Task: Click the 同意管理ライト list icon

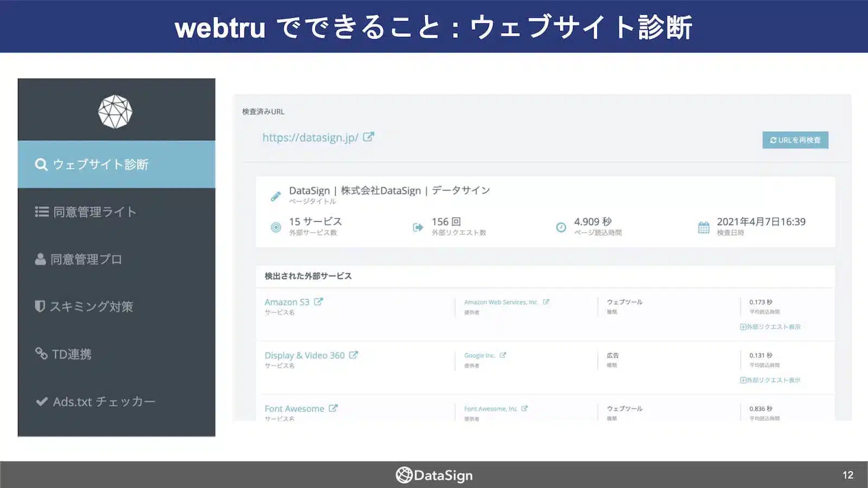Action: pos(41,212)
